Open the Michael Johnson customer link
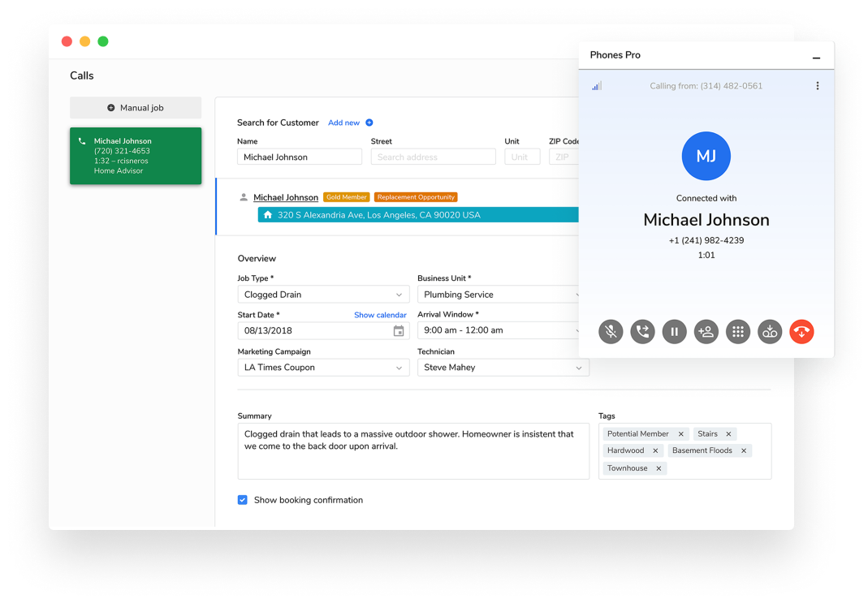The image size is (868, 603). click(x=286, y=197)
